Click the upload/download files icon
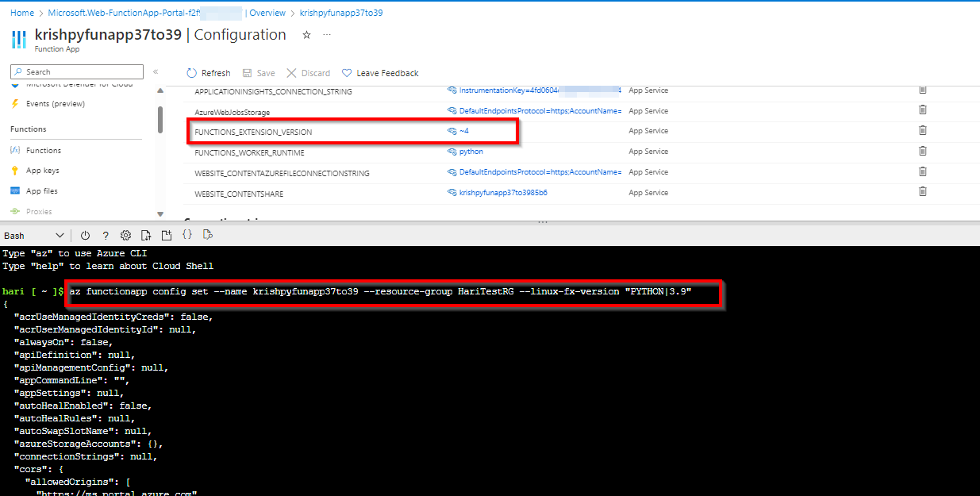This screenshot has height=496, width=980. pyautogui.click(x=146, y=236)
